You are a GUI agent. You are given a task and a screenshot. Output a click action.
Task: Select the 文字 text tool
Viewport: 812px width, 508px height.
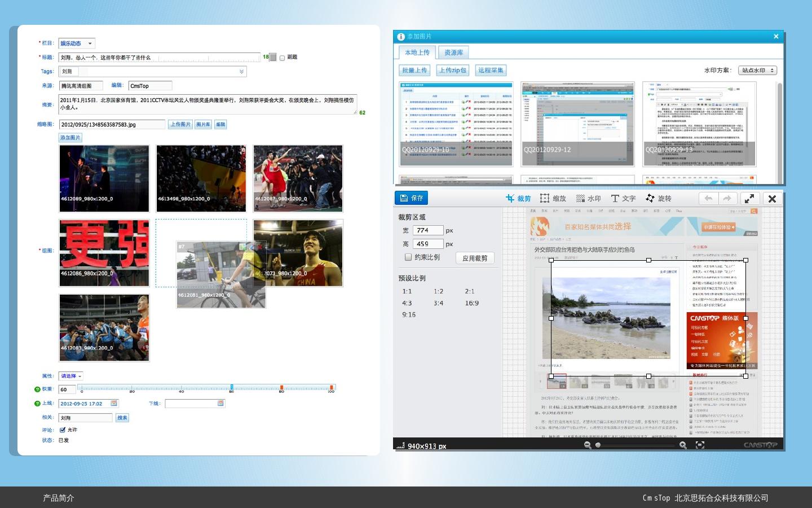pos(623,199)
